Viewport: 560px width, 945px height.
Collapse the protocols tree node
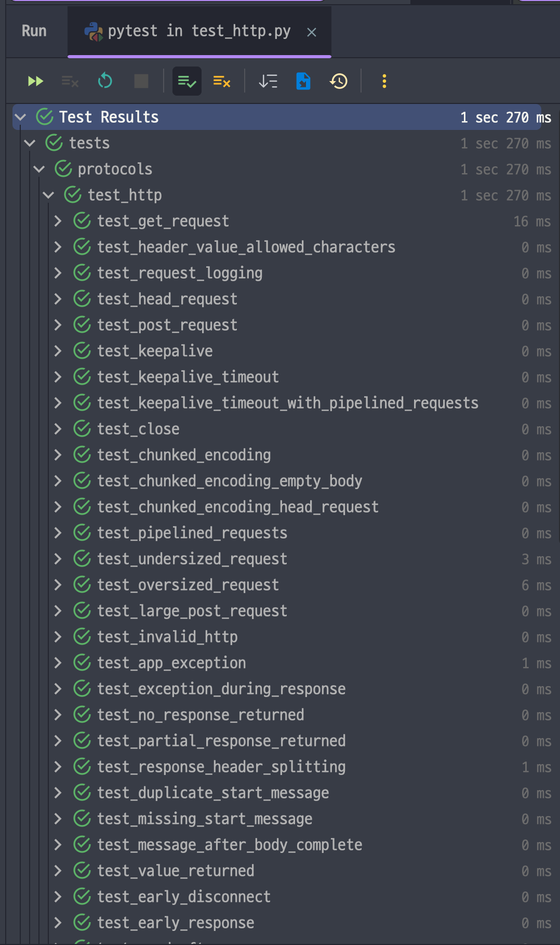tap(39, 169)
